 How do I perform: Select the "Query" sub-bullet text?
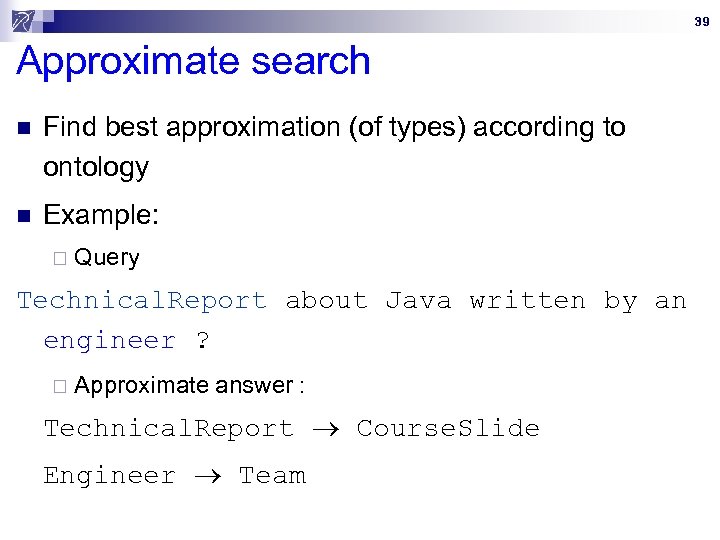click(x=107, y=258)
